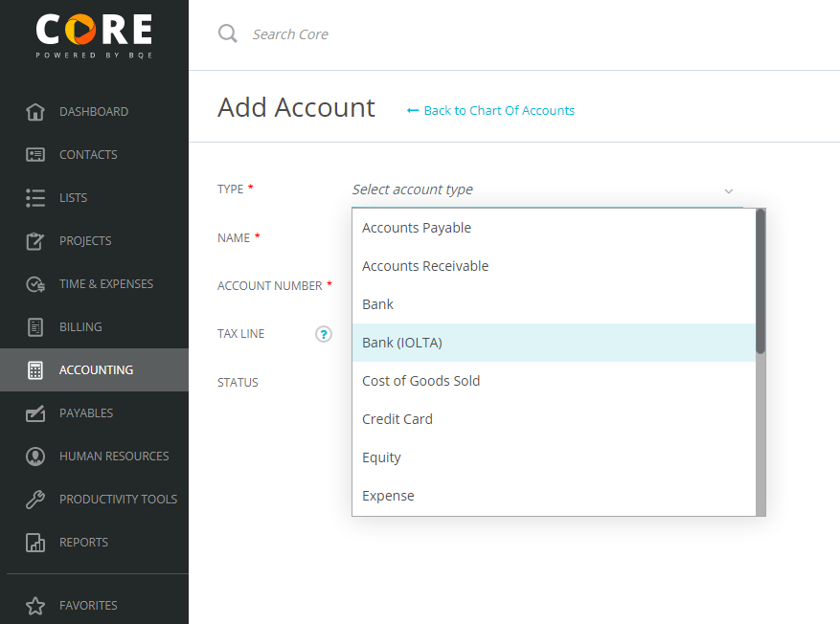The width and height of the screenshot is (840, 624).
Task: Click the Human Resources person icon
Action: 35,457
